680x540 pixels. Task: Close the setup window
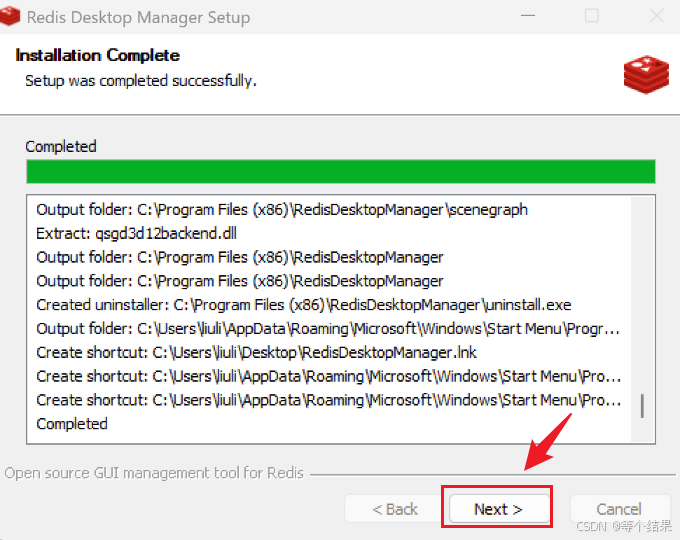point(657,16)
